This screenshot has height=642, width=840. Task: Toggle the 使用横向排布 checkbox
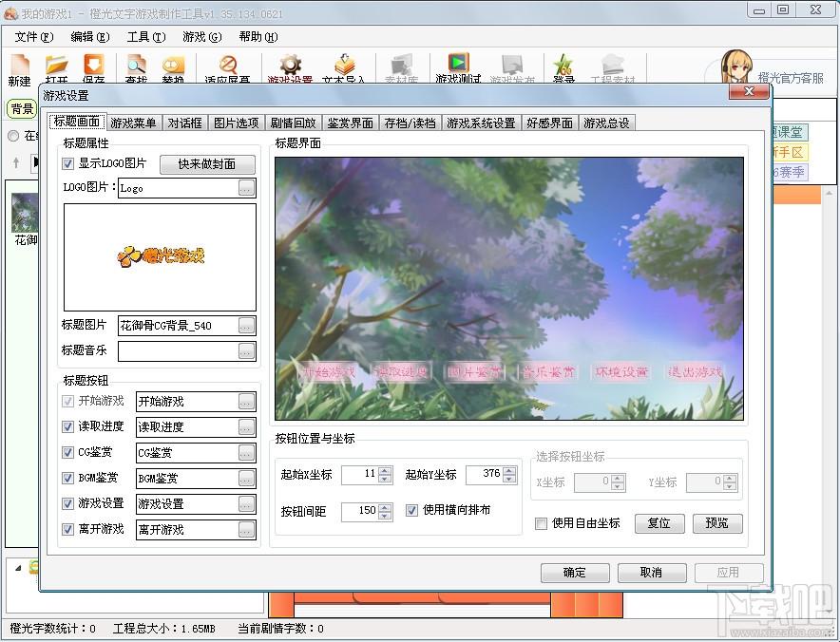(411, 510)
